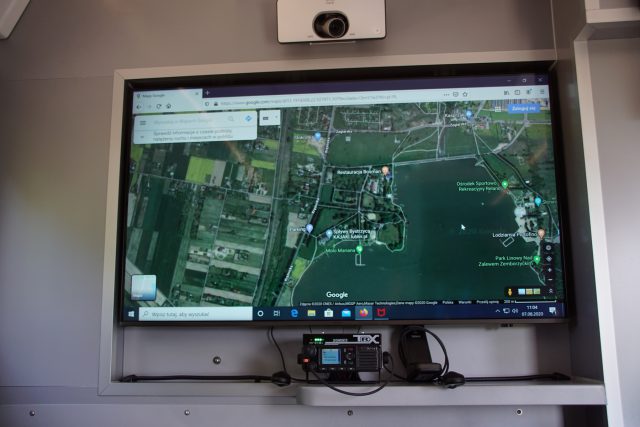Select the Parking marker on the map
Viewport: 640px width, 427px height.
pyautogui.click(x=309, y=228)
